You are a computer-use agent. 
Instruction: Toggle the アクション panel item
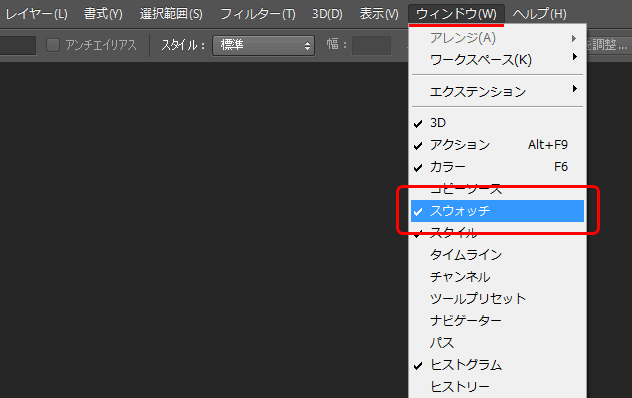[498, 145]
